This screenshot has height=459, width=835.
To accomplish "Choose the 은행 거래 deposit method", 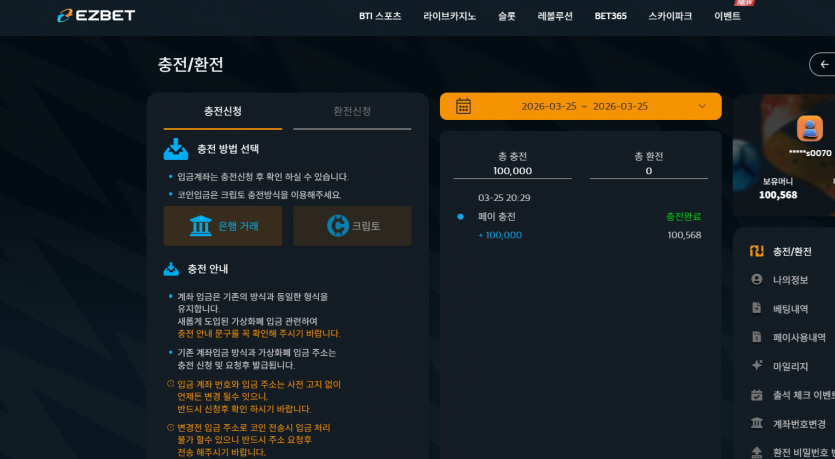I will click(x=223, y=226).
